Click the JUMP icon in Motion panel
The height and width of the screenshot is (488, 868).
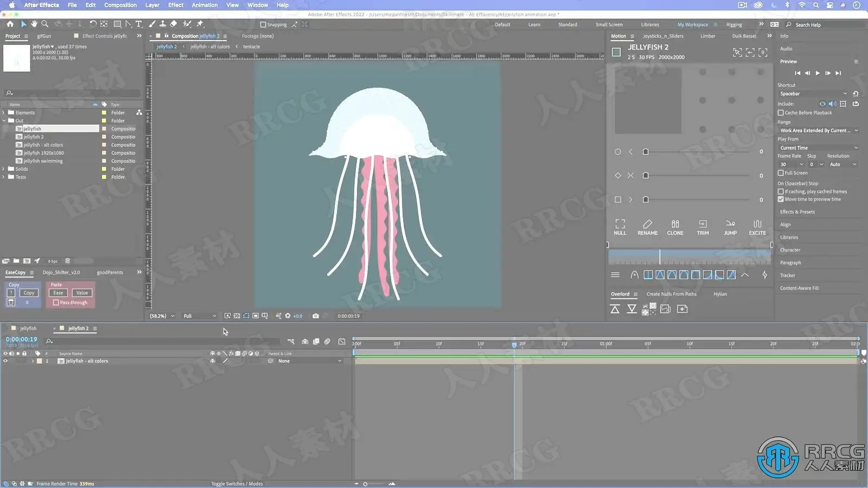pyautogui.click(x=730, y=227)
